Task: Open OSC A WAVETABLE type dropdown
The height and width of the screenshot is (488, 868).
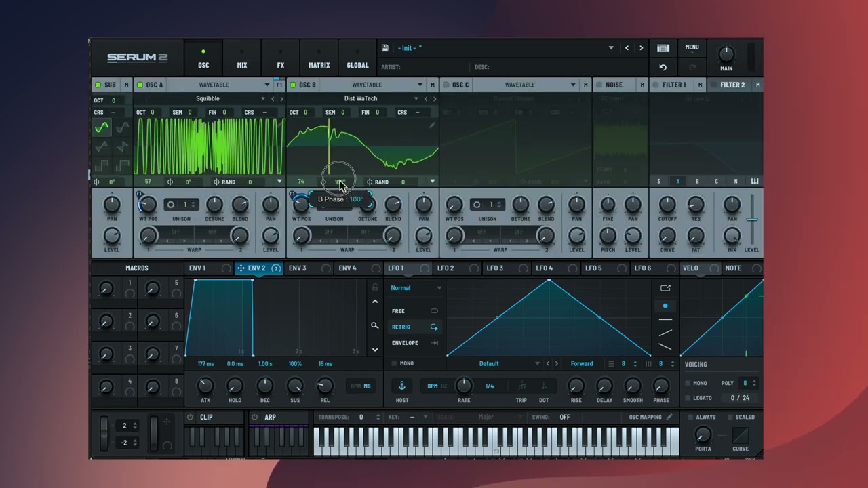Action: click(267, 85)
